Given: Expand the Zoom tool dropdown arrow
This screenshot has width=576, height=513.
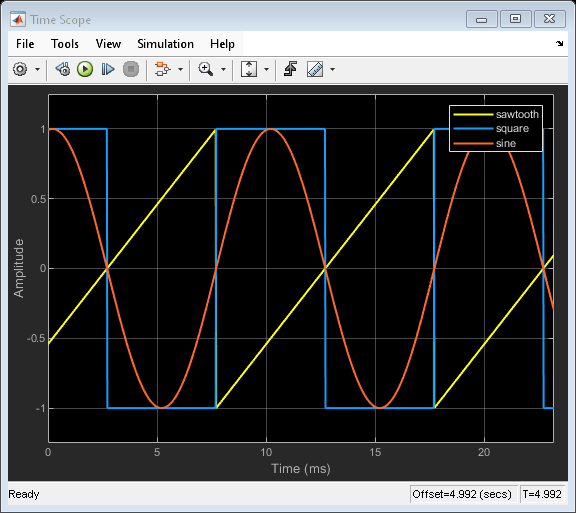Looking at the screenshot, I should pos(223,69).
